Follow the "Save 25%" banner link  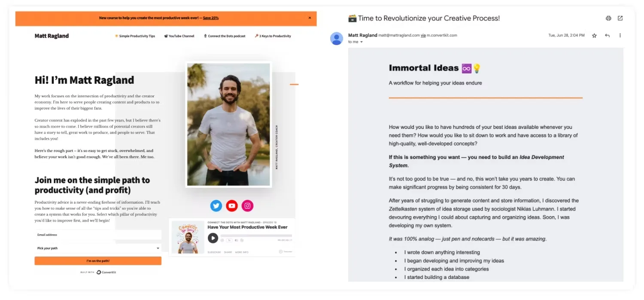[210, 18]
